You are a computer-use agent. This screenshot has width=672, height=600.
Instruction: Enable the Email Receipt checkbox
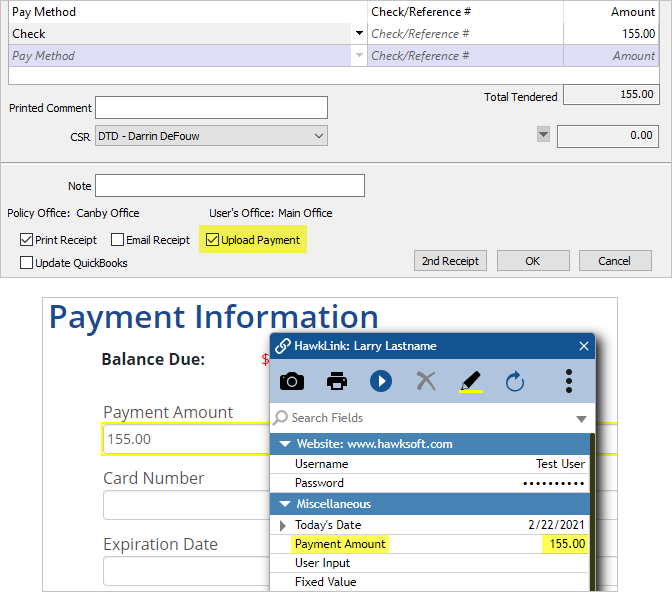pyautogui.click(x=118, y=240)
